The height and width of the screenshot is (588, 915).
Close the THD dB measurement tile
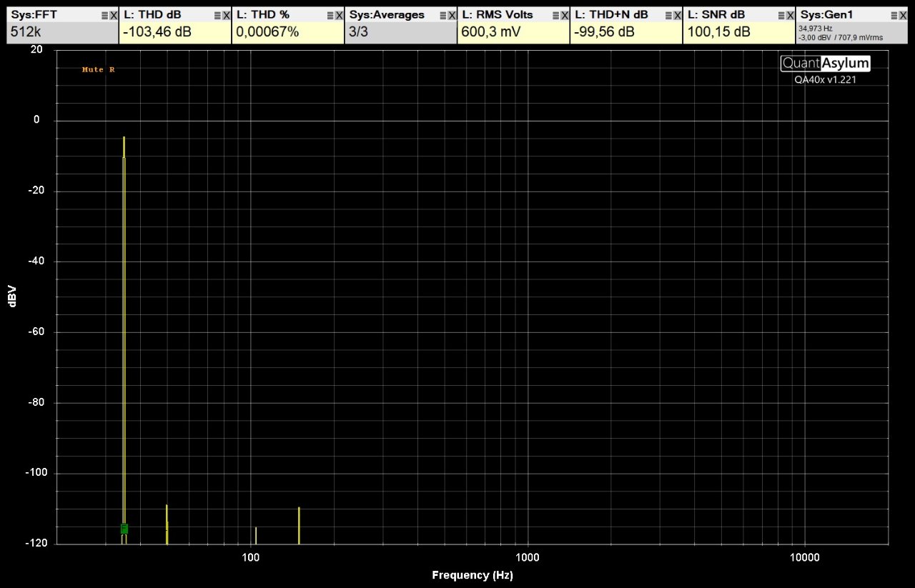click(227, 15)
